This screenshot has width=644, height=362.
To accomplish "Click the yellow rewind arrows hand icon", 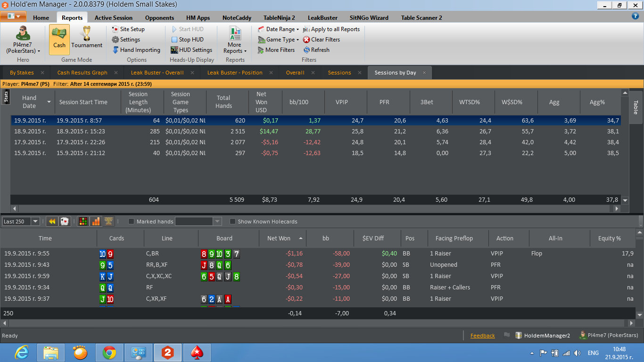I will 52,222.
